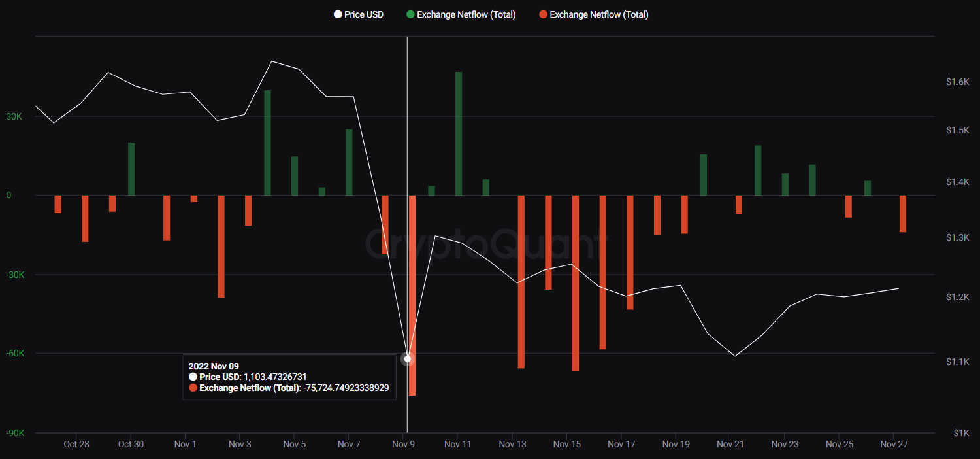The width and height of the screenshot is (980, 459).
Task: Toggle the Price USD legend series
Action: coord(358,14)
